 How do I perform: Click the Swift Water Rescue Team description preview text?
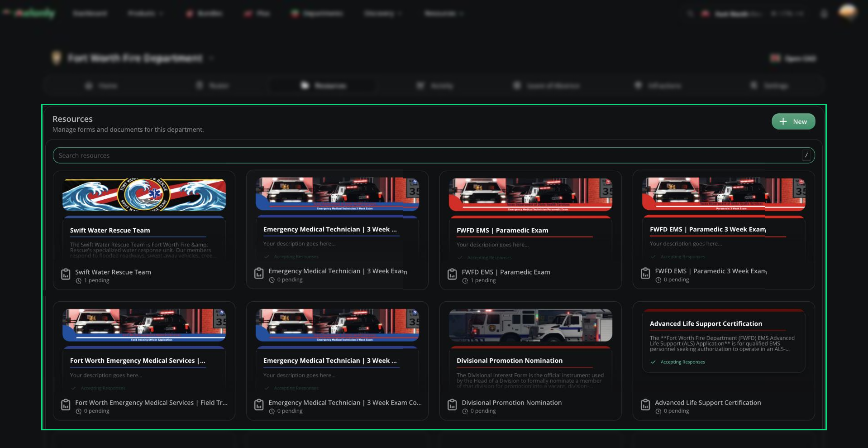[x=144, y=250]
